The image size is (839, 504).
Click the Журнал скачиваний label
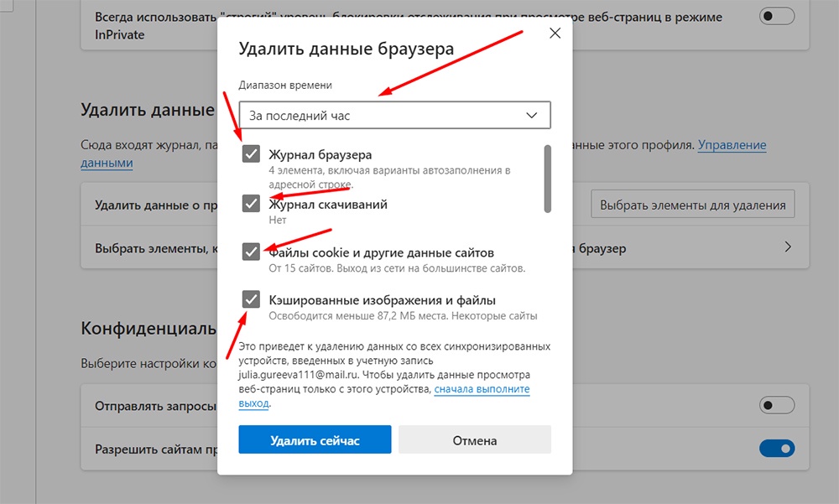pos(328,205)
